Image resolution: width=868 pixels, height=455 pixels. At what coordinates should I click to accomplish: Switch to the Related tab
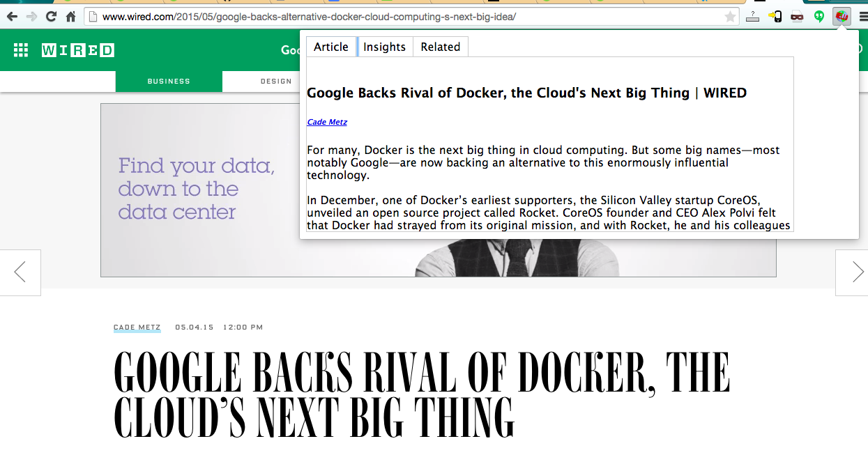(x=441, y=47)
